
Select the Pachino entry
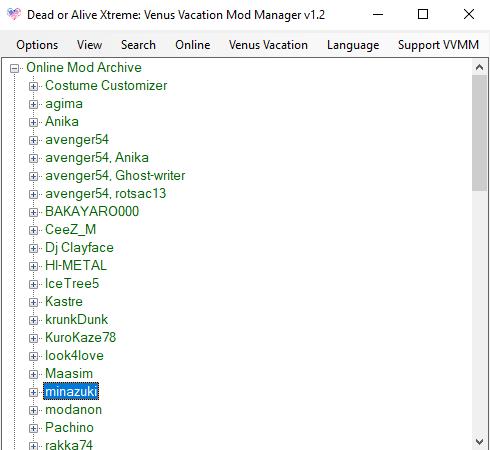69,428
